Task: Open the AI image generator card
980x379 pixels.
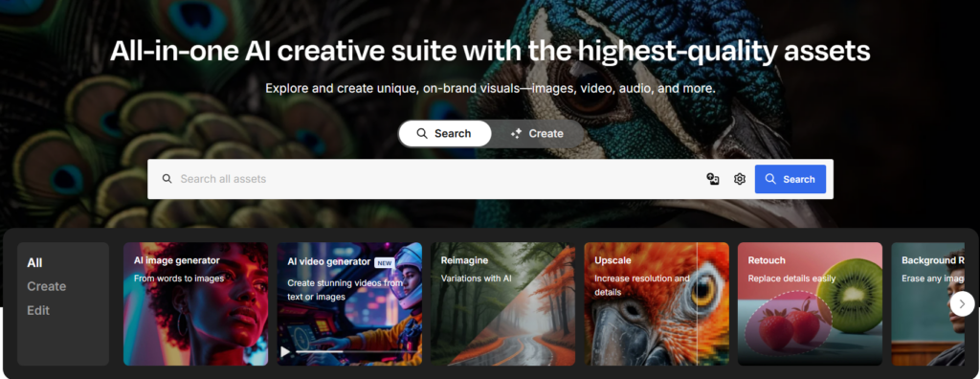Action: pos(195,304)
